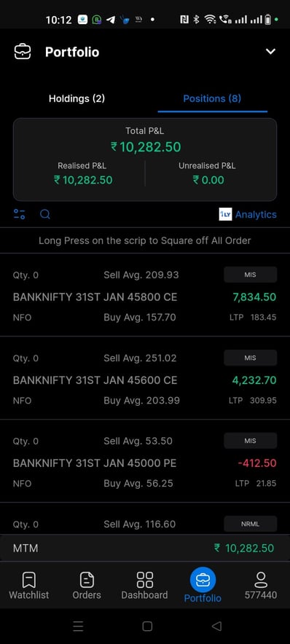Tap the Android back navigation triangle
The width and height of the screenshot is (290, 644).
click(x=216, y=626)
